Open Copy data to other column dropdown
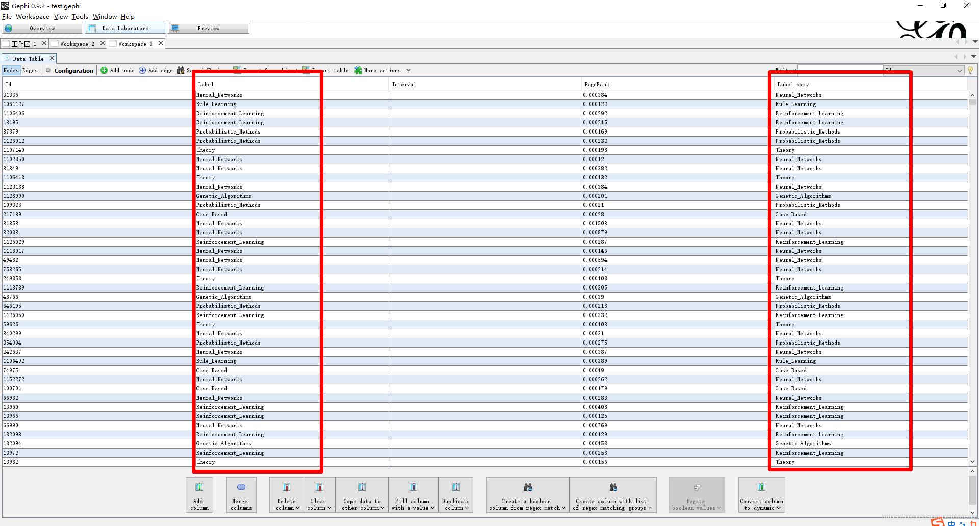980x526 pixels. pos(362,495)
